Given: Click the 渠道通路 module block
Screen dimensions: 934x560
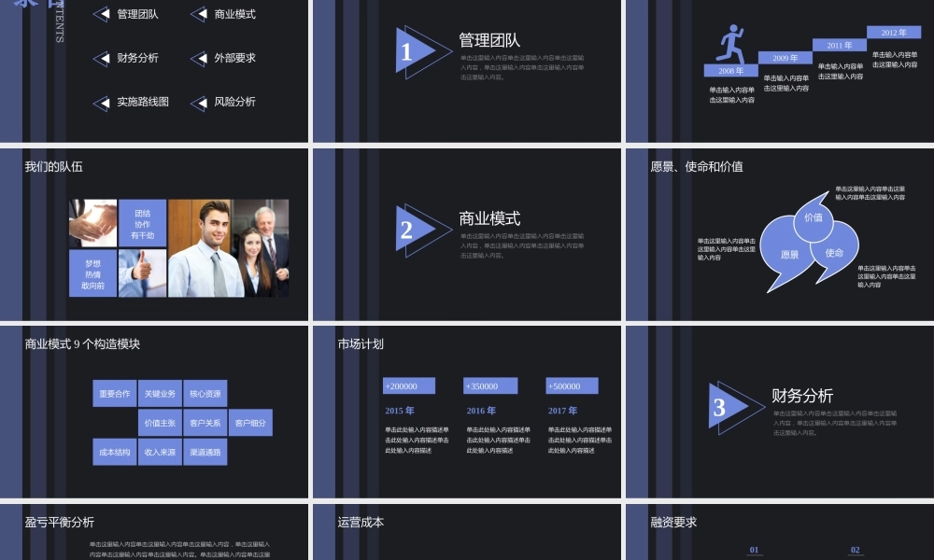Looking at the screenshot, I should point(205,452).
